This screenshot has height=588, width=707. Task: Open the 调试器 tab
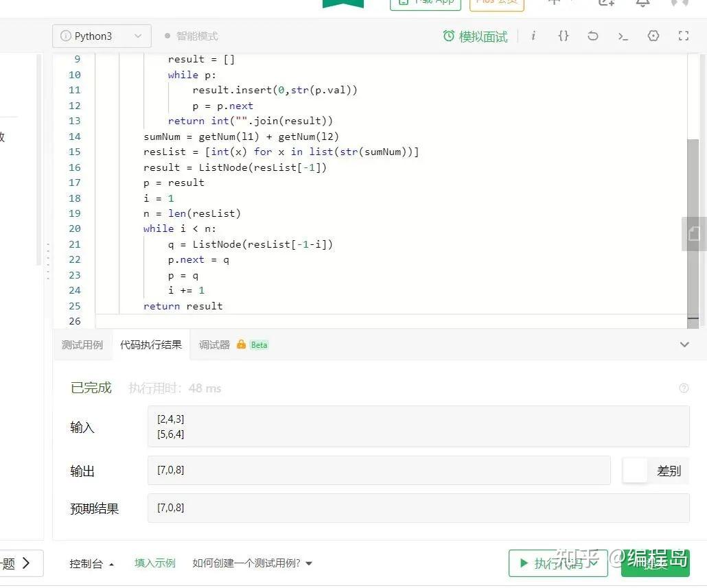click(x=213, y=344)
